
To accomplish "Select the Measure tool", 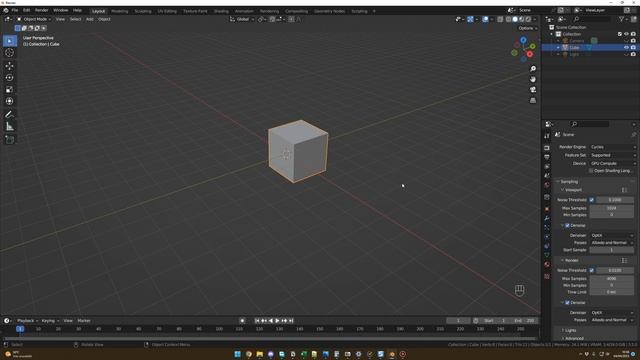I will 10,127.
